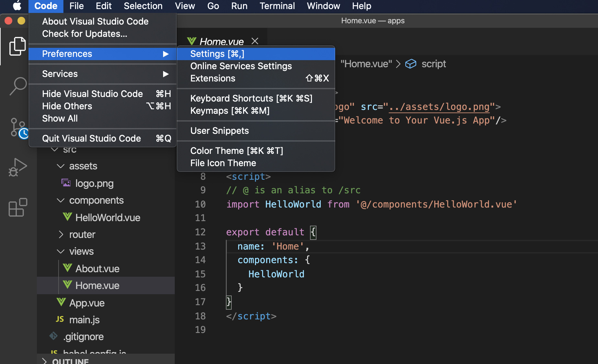Click the image icon beside logo.png
598x364 pixels.
tap(66, 183)
